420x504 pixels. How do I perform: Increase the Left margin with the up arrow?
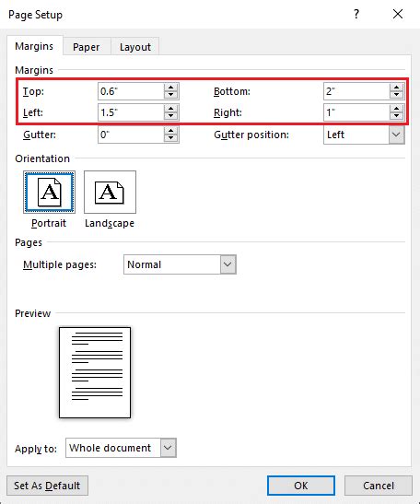coord(171,109)
